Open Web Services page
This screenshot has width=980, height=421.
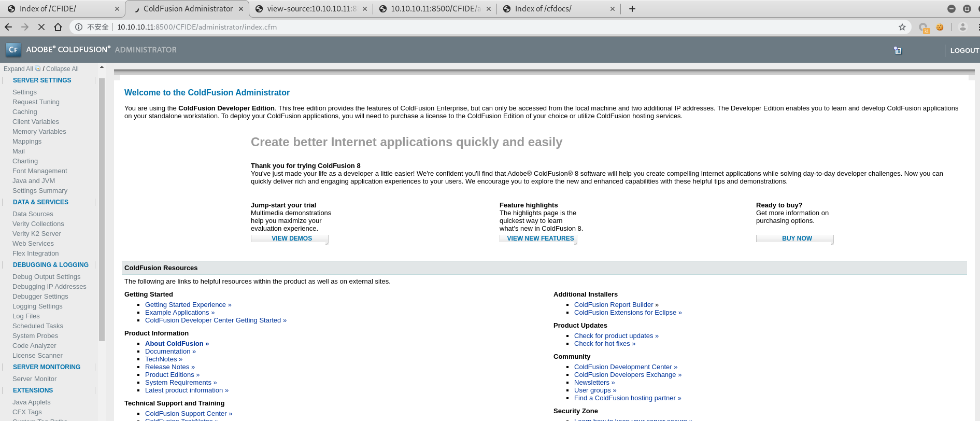pos(33,244)
